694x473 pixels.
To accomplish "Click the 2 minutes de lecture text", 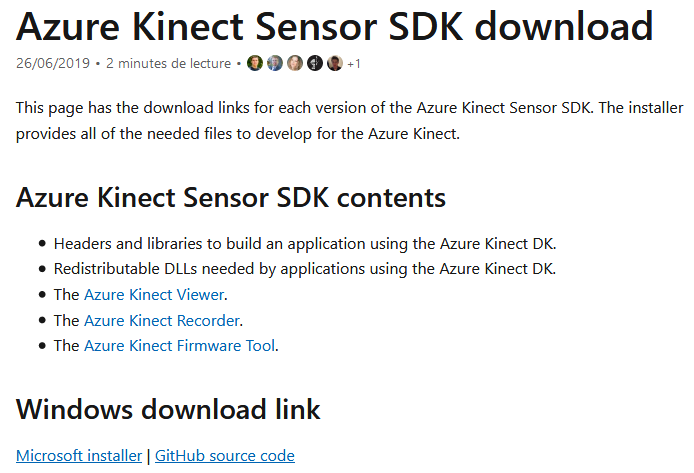I will (168, 64).
